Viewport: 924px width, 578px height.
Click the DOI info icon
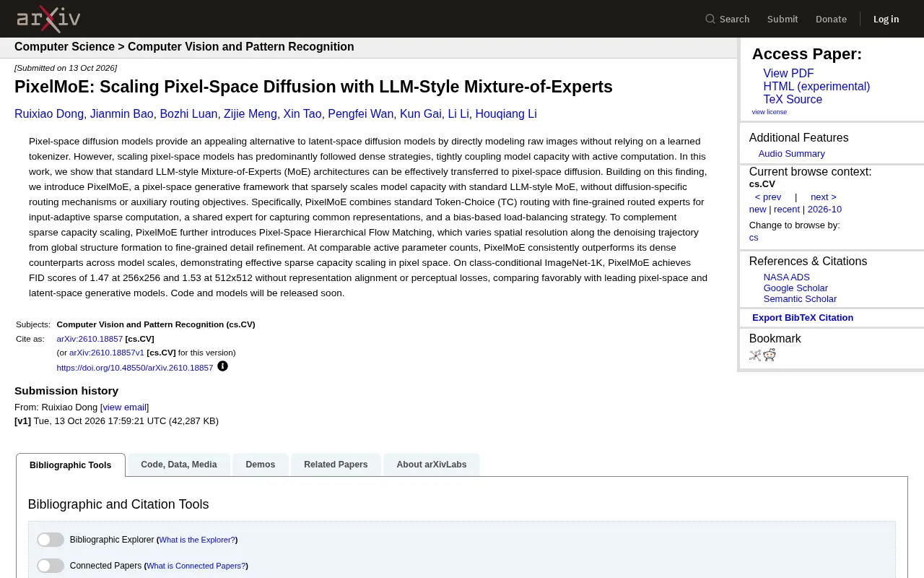222,366
